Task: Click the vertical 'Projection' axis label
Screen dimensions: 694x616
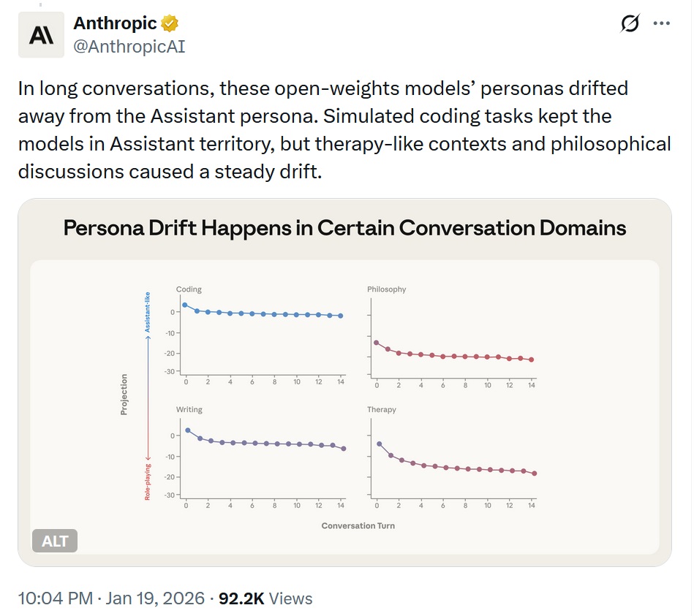Action: (124, 395)
